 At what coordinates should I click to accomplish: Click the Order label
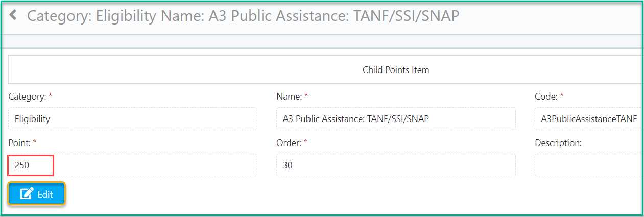[289, 143]
